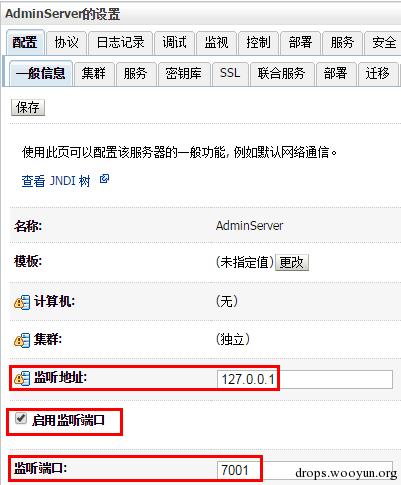This screenshot has width=401, height=485.
Task: Click the warning icon beside 监听地址
Action: click(22, 378)
